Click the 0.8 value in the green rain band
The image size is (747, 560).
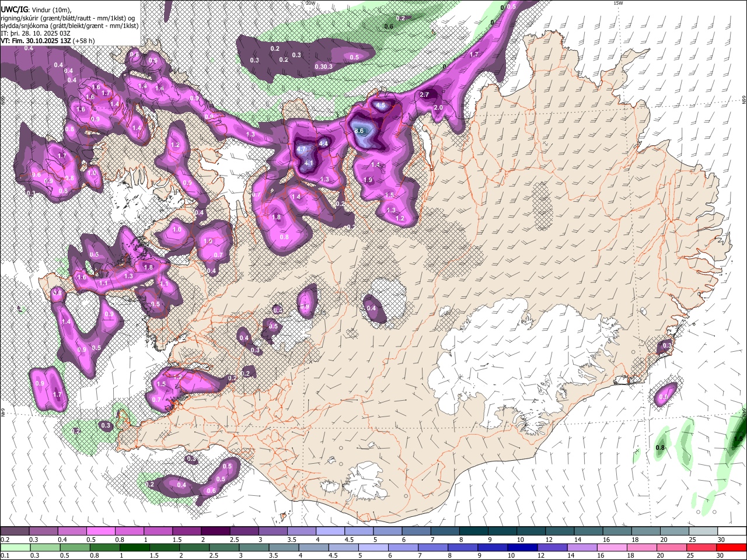660,448
